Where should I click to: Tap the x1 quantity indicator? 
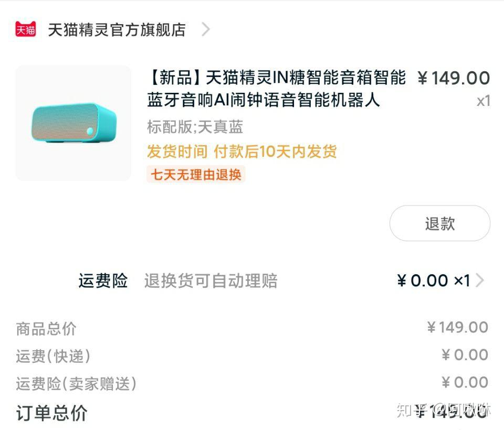(484, 101)
